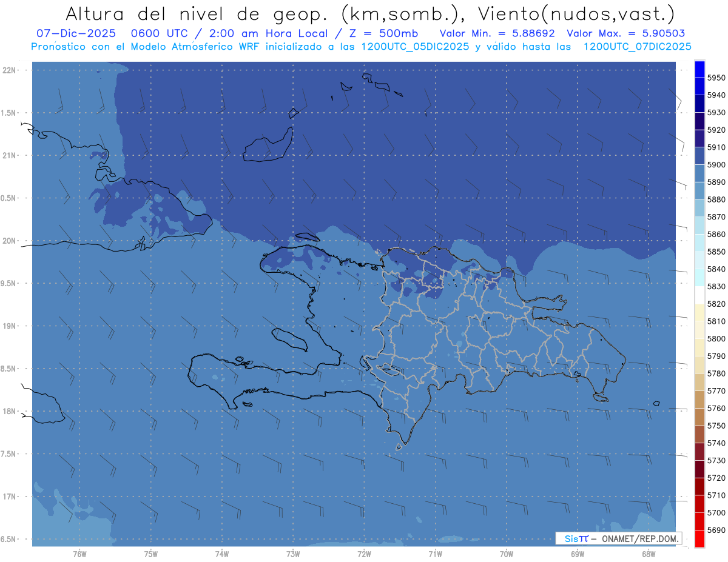Screen dimensions: 728x562
Task: Click the 5850 legend value
Action: tap(716, 252)
